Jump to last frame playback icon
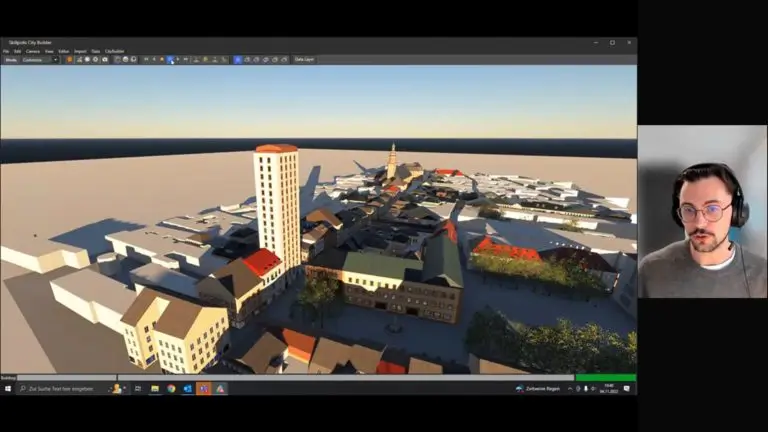This screenshot has width=768, height=432. 186,59
